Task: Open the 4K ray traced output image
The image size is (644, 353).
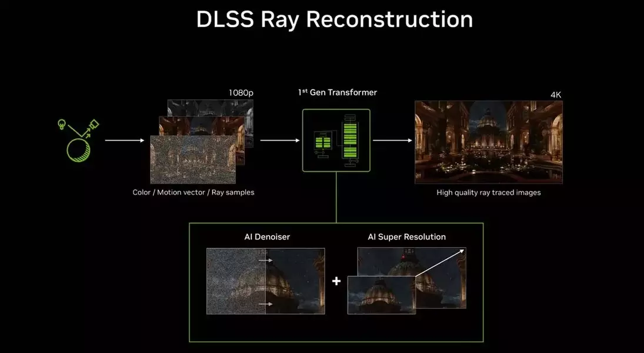Action: [x=488, y=142]
